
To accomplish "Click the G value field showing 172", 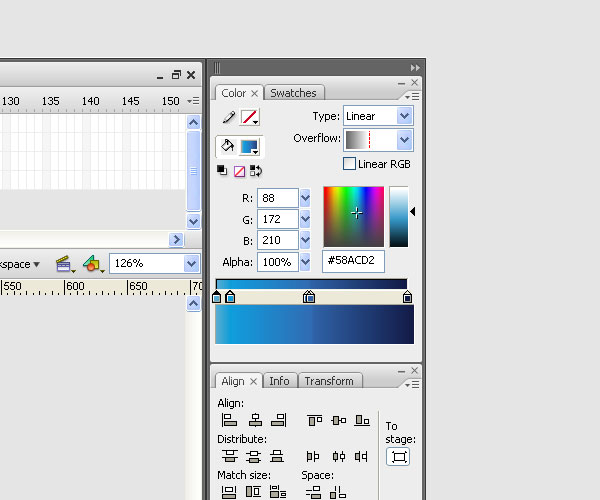I will click(x=277, y=219).
